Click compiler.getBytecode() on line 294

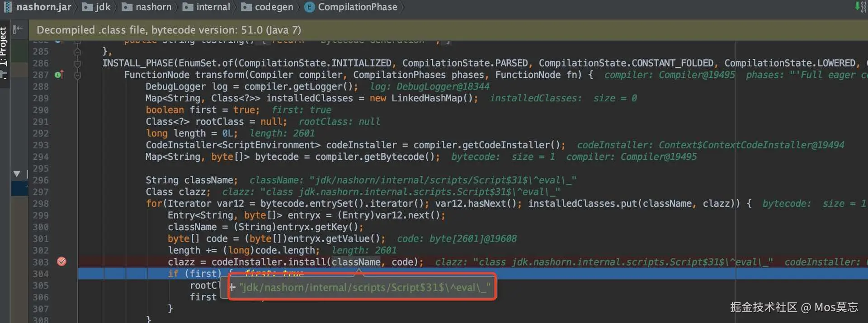(x=375, y=157)
